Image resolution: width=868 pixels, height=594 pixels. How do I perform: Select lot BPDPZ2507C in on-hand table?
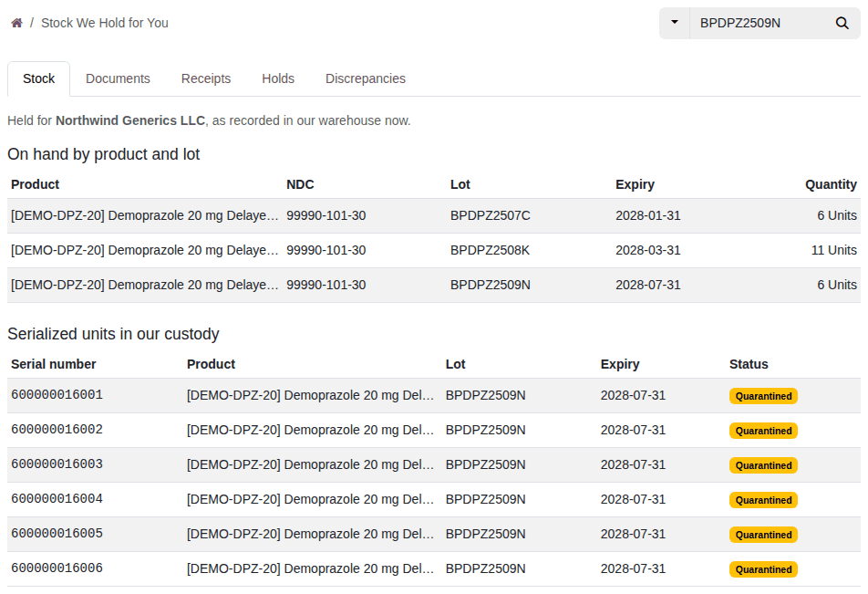coord(490,215)
